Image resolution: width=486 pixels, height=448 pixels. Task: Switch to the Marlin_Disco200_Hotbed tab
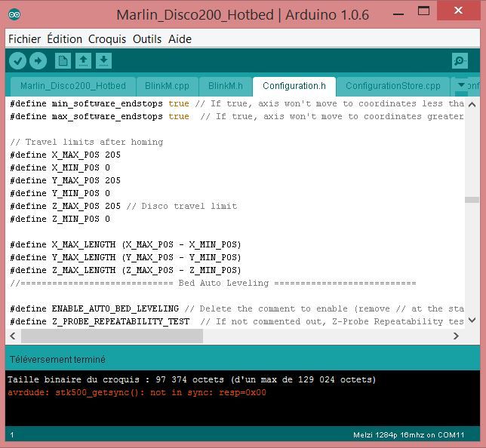tap(73, 86)
